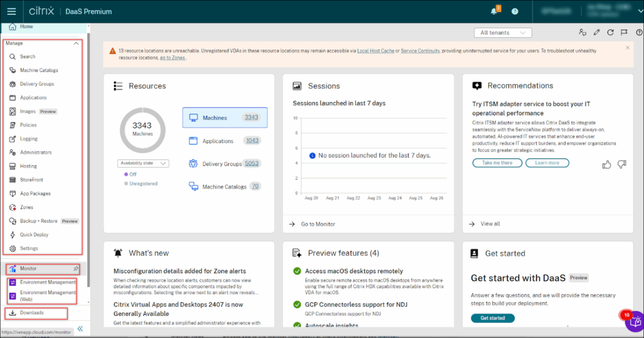This screenshot has width=644, height=338.
Task: Select Delivery Groups in the sidebar
Action: [37, 84]
